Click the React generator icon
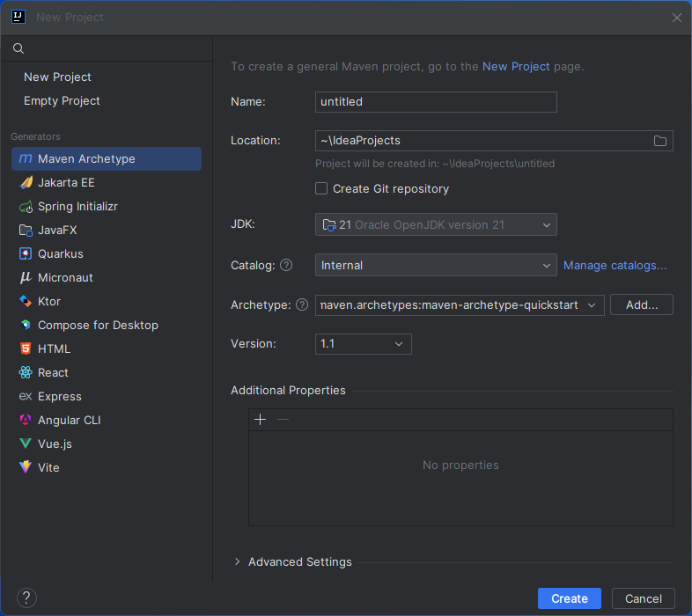Image resolution: width=692 pixels, height=616 pixels. tap(26, 372)
